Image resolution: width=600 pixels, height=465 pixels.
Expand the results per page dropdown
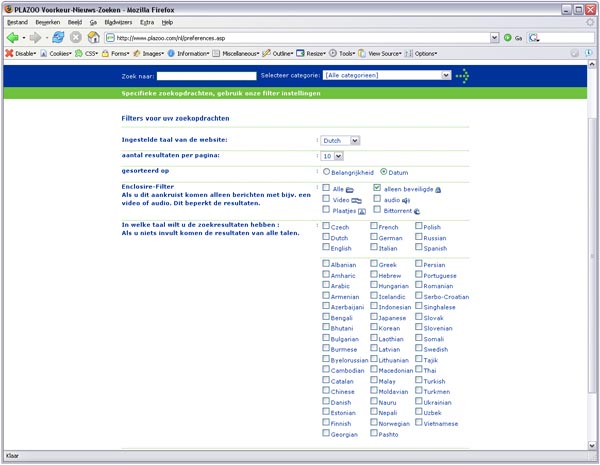click(333, 156)
